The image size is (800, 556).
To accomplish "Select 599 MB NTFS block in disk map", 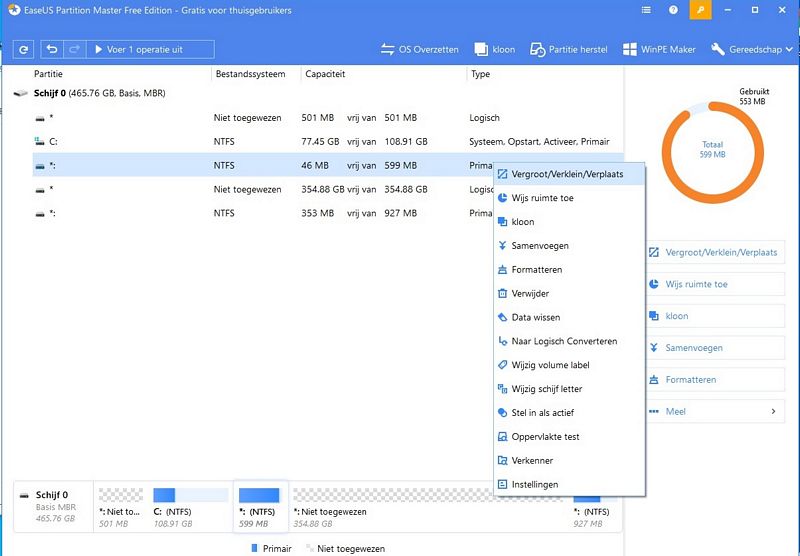I will (260, 507).
